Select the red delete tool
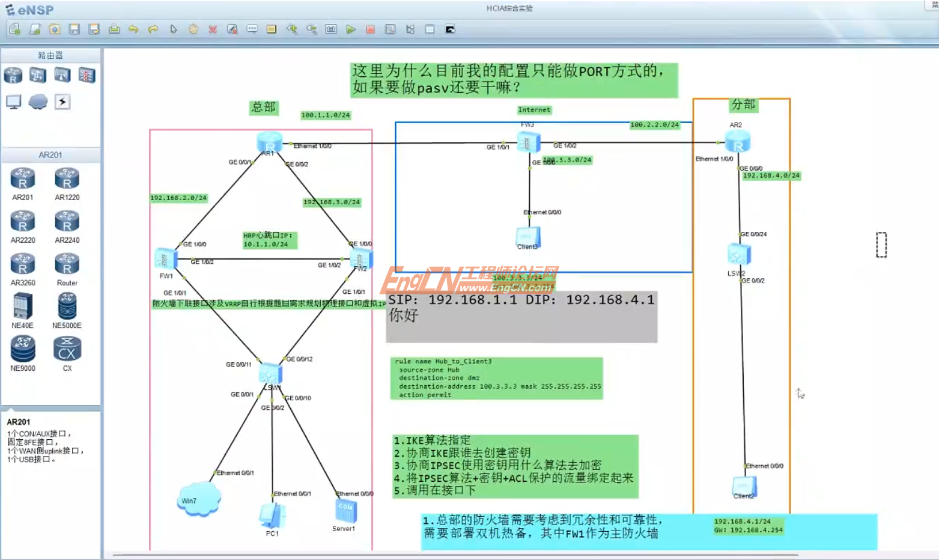Screen dimensions: 939x560 coord(212,29)
